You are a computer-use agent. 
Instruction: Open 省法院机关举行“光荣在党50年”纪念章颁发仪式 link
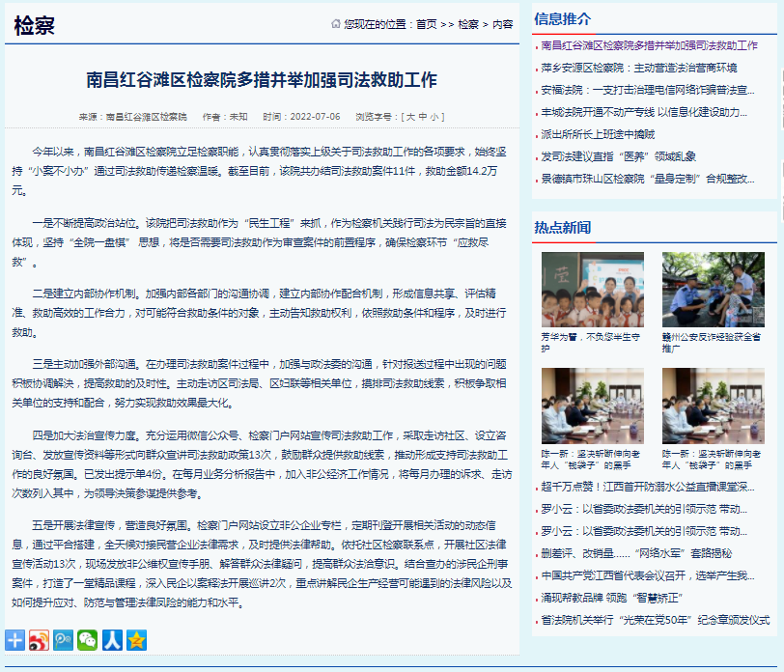coord(656,620)
